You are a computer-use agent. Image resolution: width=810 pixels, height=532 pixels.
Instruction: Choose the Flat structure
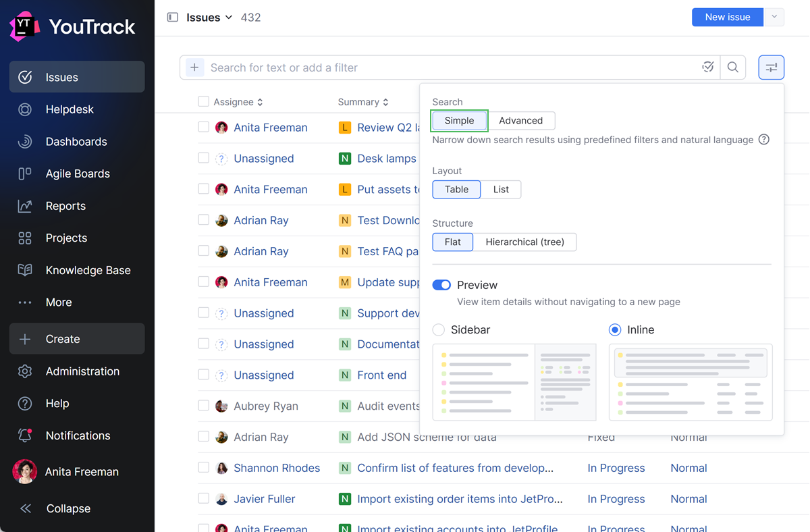[x=453, y=242]
